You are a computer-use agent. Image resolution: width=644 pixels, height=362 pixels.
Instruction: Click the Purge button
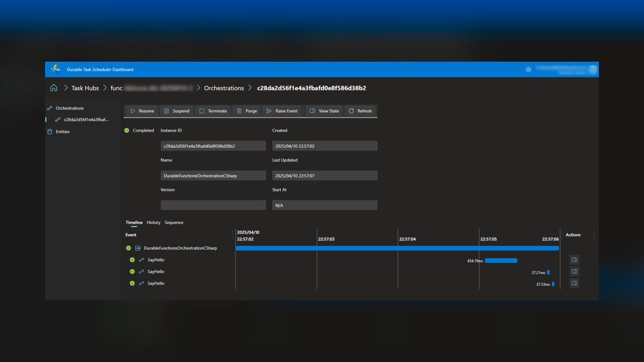coord(247,111)
